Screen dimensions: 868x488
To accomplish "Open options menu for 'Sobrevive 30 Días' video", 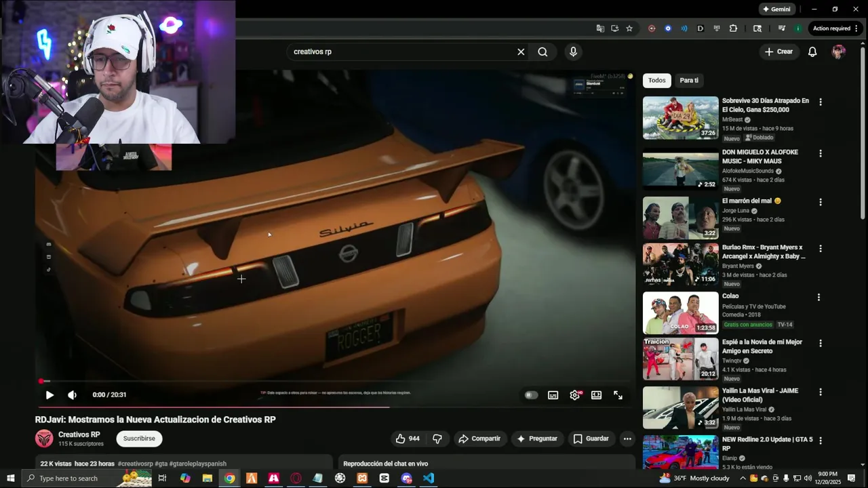I will 820,102.
